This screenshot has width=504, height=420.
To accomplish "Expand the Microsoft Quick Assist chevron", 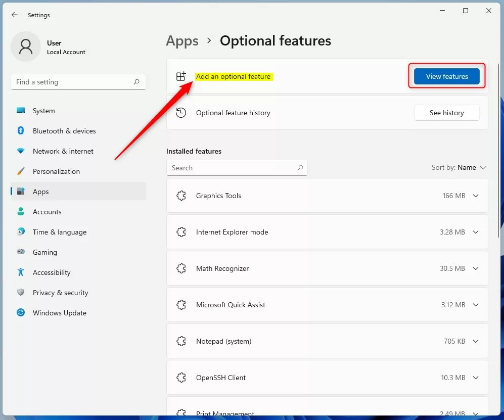I will click(x=476, y=305).
